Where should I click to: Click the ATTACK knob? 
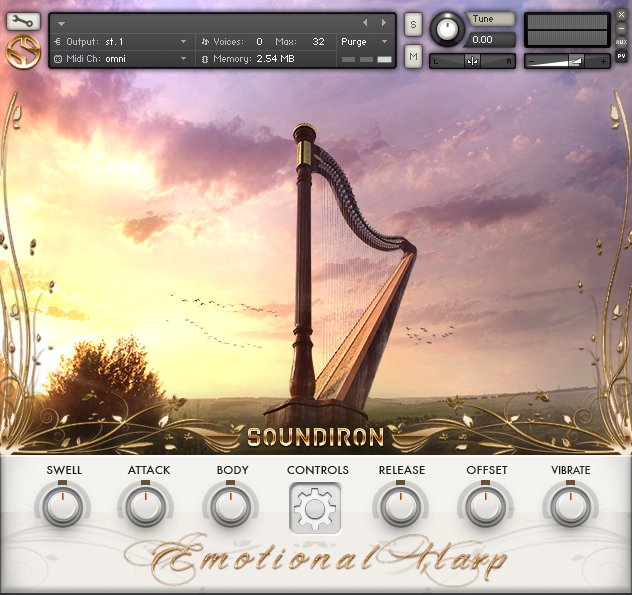[x=146, y=507]
